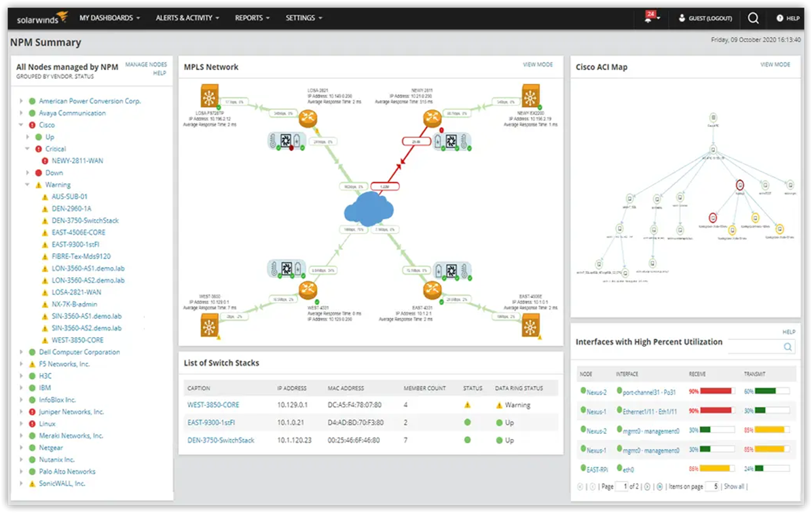Click the red critical icon beside Juniper Networks
This screenshot has width=812, height=513.
click(x=31, y=412)
